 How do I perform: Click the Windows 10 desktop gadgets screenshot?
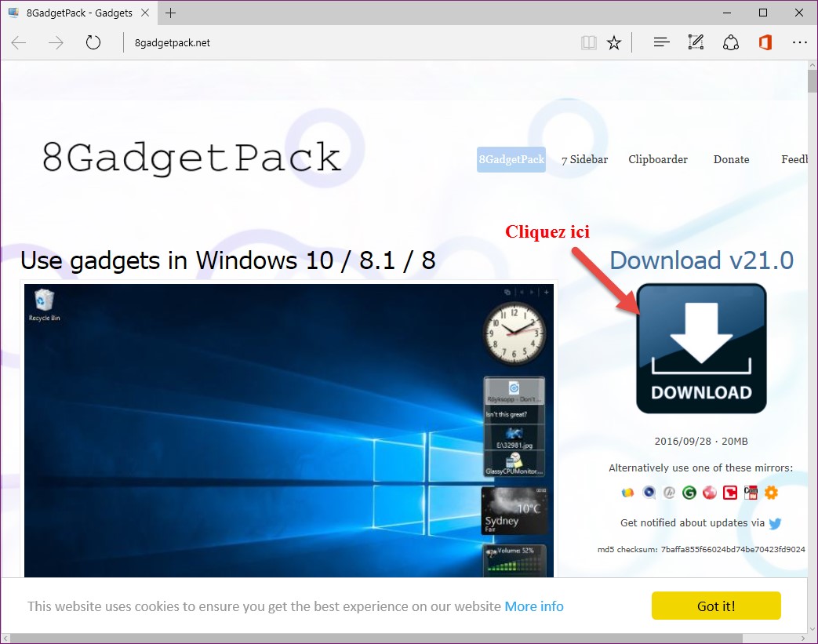(289, 431)
